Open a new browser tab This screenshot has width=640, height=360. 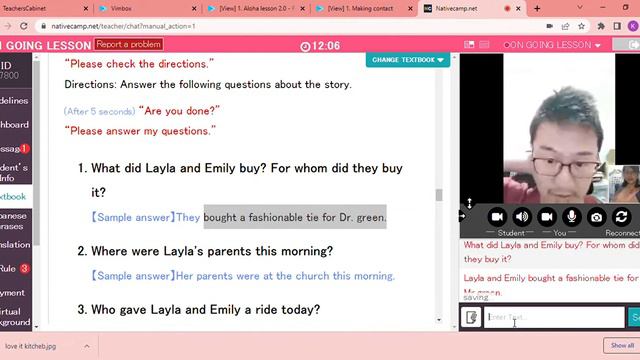pos(537,8)
